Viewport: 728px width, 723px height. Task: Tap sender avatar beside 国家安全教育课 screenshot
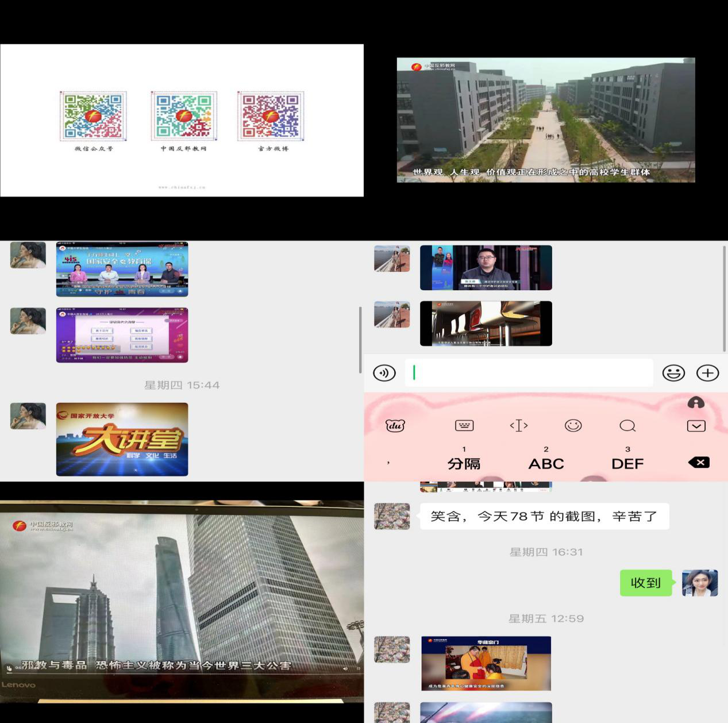28,255
